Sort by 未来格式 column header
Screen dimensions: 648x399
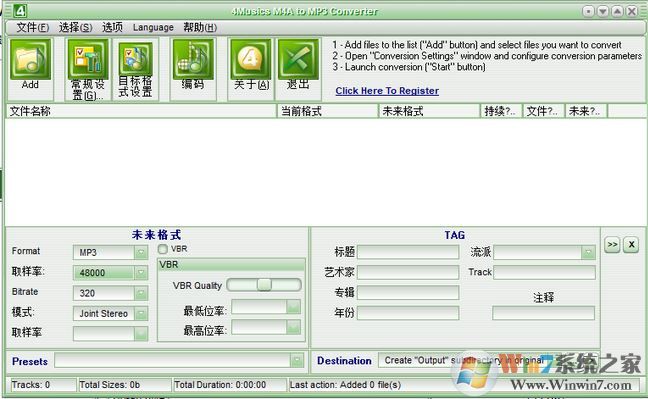pos(429,111)
